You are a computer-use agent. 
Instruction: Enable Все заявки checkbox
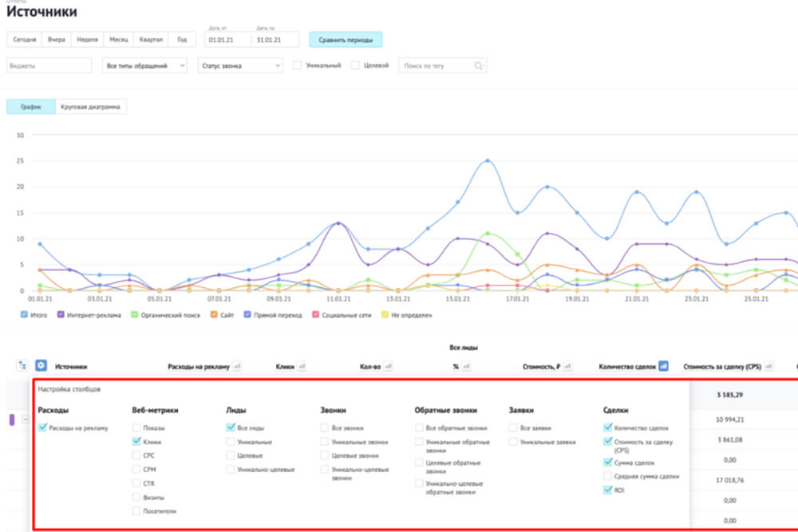[513, 428]
